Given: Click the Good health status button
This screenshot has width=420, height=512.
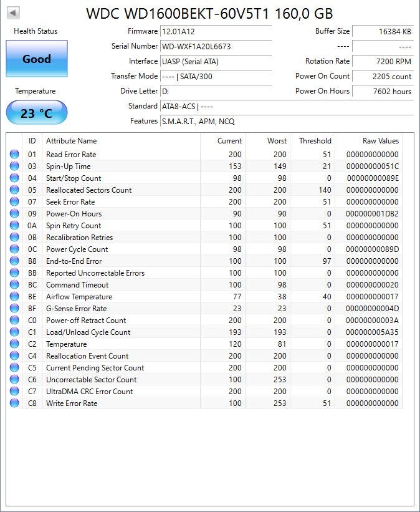Looking at the screenshot, I should 36,59.
